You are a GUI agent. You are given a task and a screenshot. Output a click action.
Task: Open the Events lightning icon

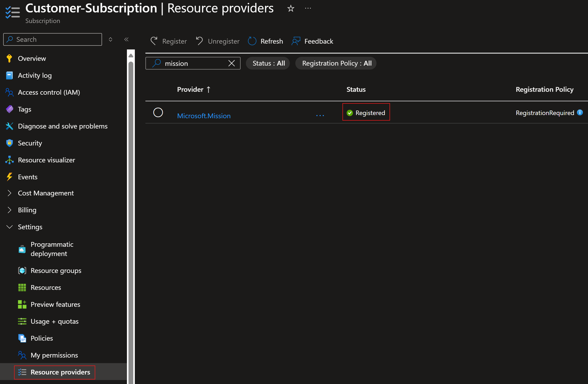(9, 177)
